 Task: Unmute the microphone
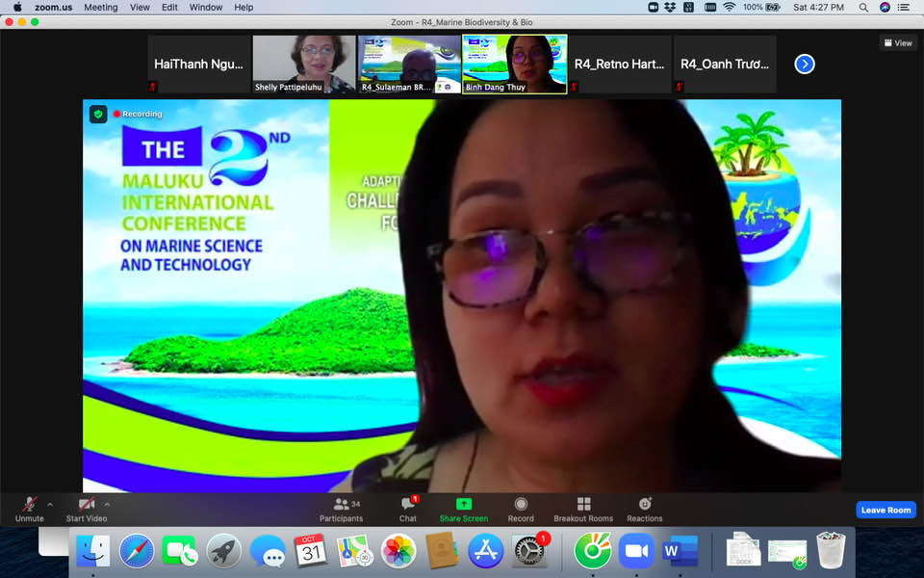click(30, 508)
